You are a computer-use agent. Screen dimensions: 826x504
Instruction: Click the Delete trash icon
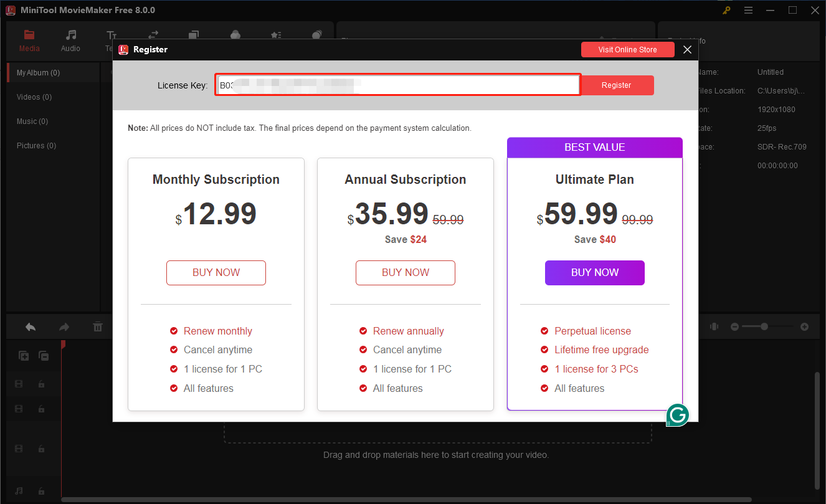(x=98, y=326)
